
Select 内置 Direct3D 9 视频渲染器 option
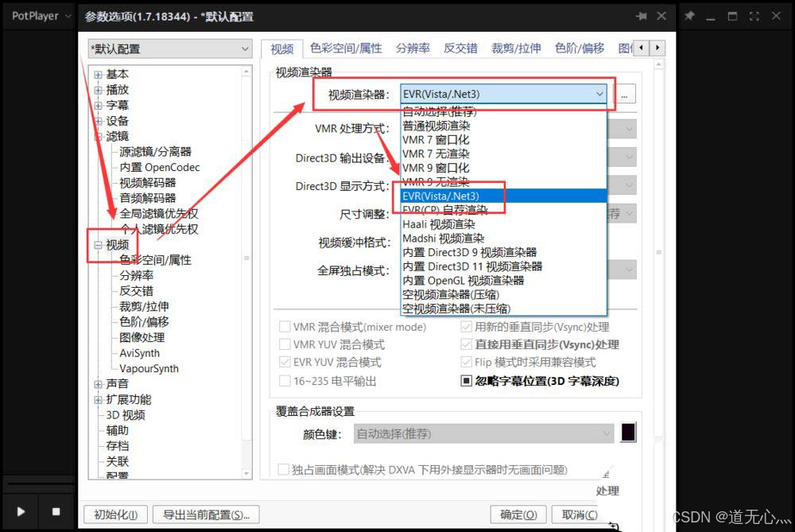click(x=503, y=253)
